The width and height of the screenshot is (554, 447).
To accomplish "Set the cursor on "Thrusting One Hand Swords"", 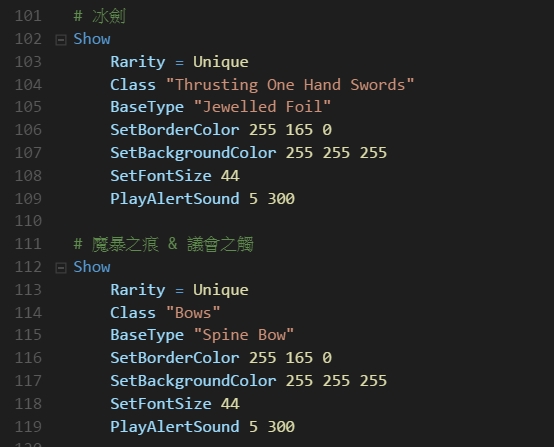I will [290, 85].
